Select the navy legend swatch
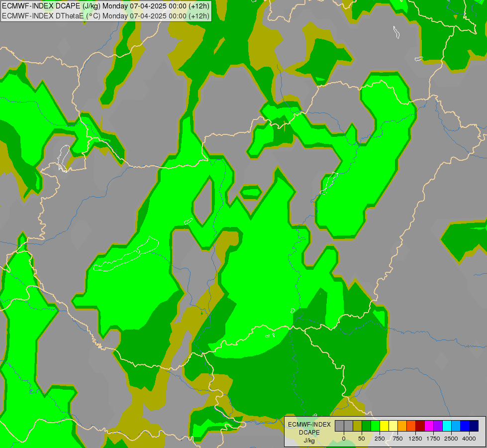The image size is (487, 448). [x=474, y=426]
